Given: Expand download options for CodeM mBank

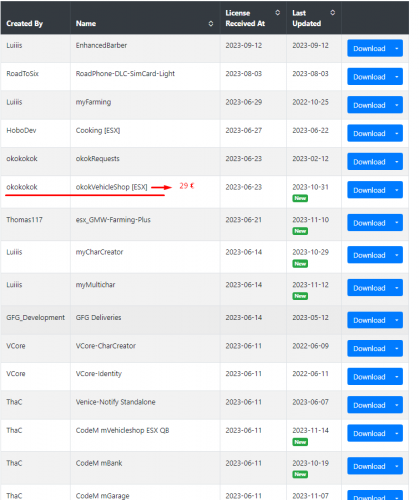Looking at the screenshot, I should click(397, 466).
